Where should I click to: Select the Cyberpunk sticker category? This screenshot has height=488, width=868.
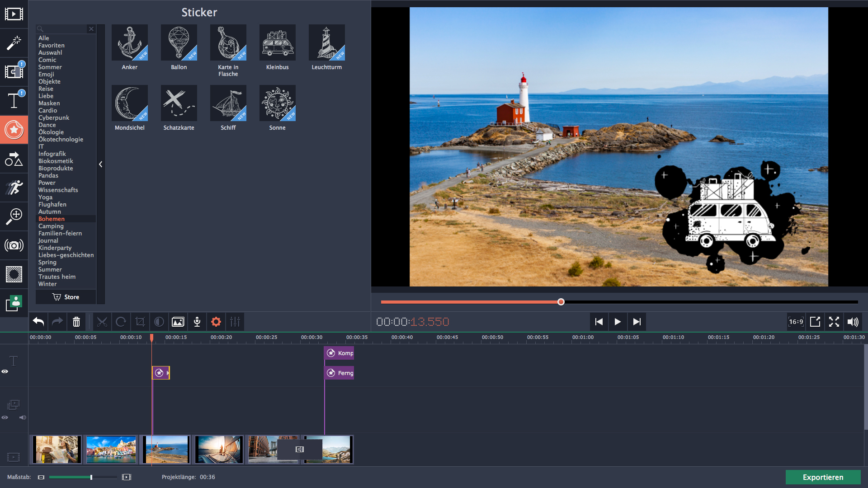(x=54, y=117)
